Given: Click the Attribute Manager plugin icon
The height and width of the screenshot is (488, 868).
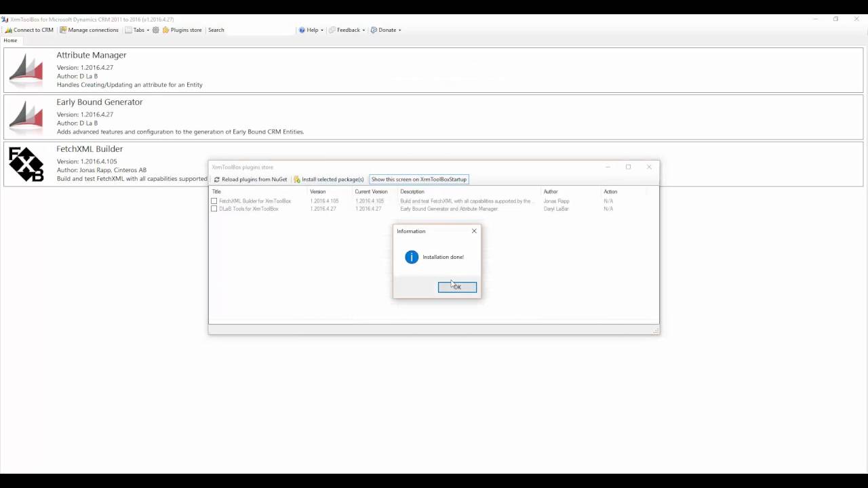Looking at the screenshot, I should (26, 70).
